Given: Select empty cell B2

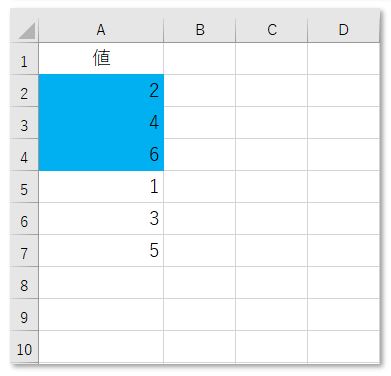Looking at the screenshot, I should pos(200,91).
